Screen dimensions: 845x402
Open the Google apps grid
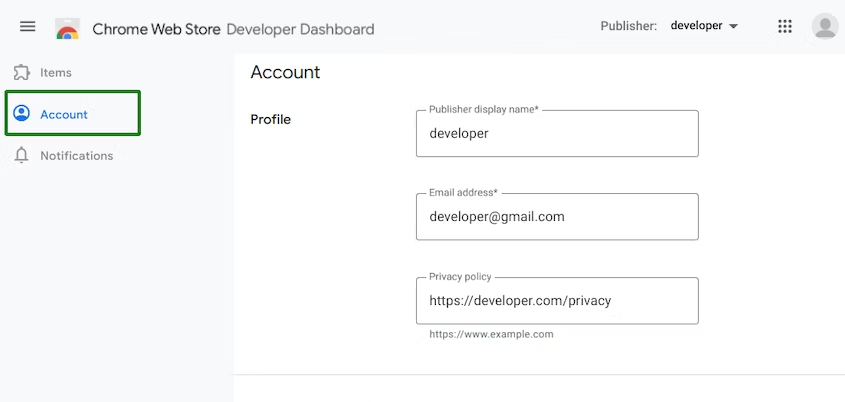pyautogui.click(x=785, y=26)
